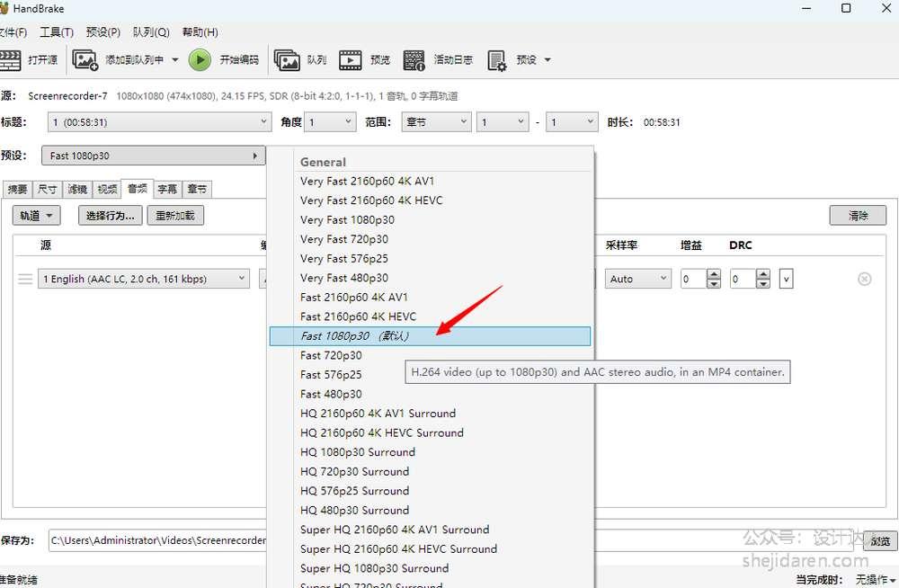Open the 文件(F) File menu
Image resolution: width=899 pixels, height=588 pixels.
click(x=13, y=32)
